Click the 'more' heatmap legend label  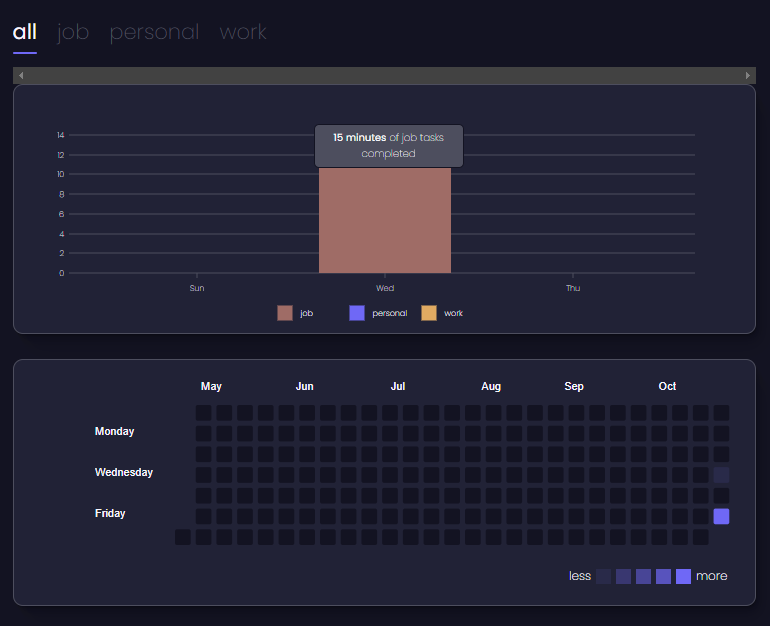tap(712, 576)
